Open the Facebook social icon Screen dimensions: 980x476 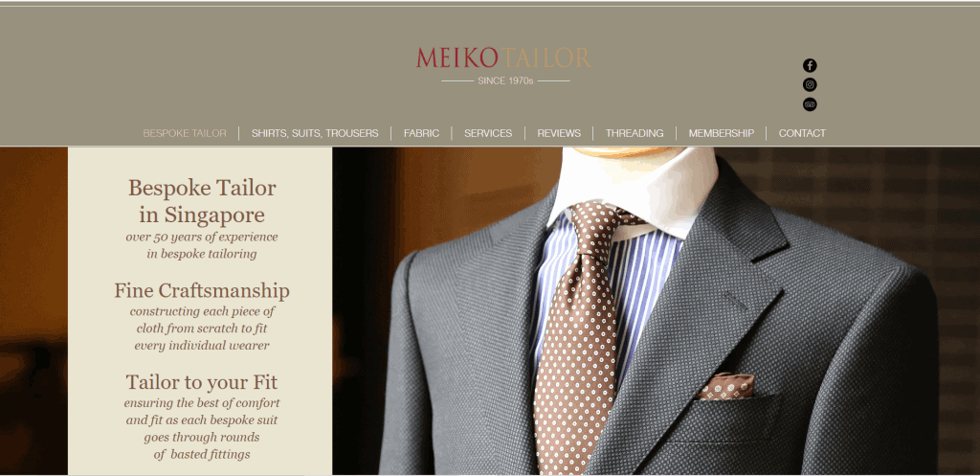click(810, 66)
